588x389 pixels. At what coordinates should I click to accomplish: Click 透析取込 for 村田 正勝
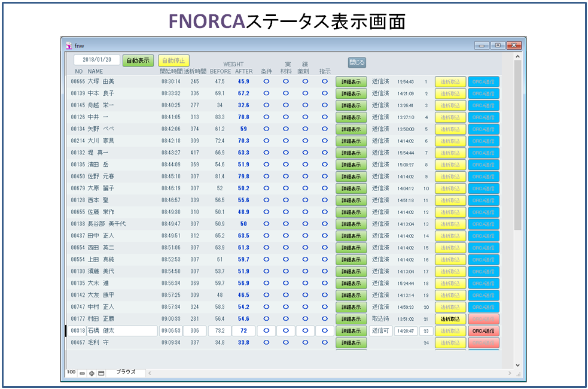[x=450, y=319]
